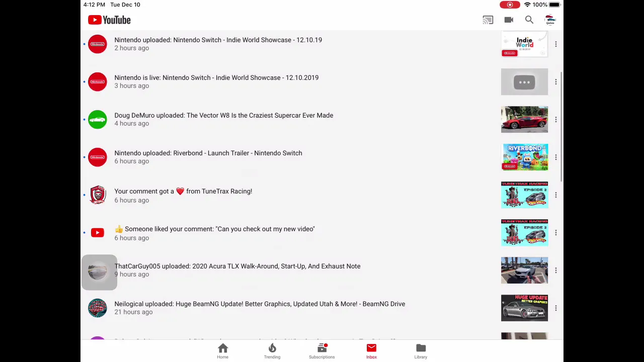This screenshot has width=644, height=362.
Task: Open Riverbond Launch Trailer notification
Action: tap(208, 153)
